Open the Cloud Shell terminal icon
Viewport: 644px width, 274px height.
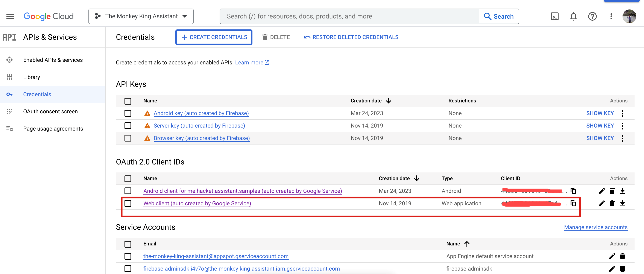[554, 17]
